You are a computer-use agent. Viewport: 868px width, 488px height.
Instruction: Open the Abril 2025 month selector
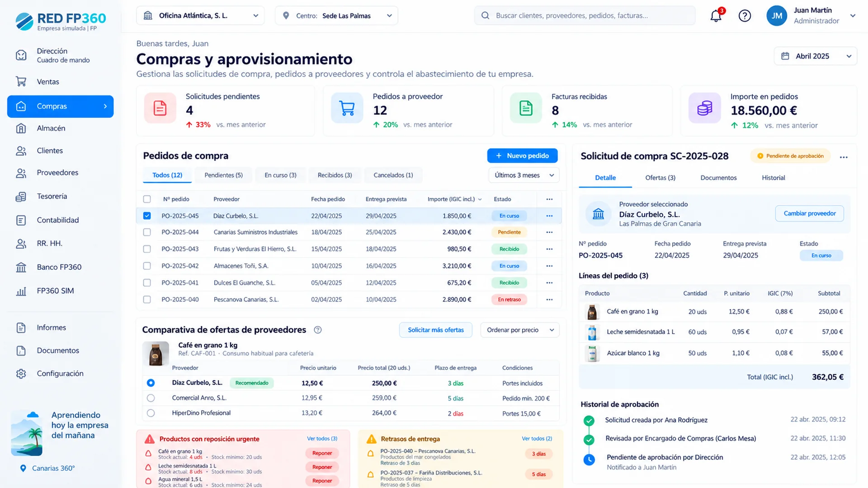(816, 56)
